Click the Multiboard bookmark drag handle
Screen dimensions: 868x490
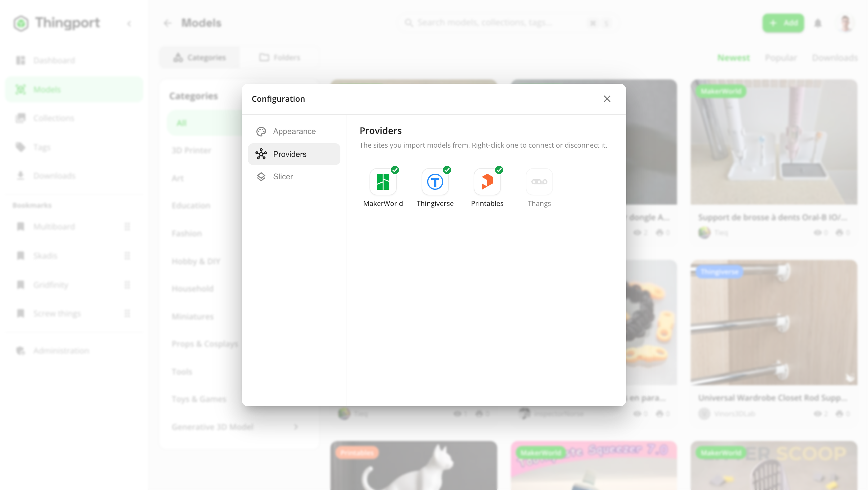click(127, 226)
